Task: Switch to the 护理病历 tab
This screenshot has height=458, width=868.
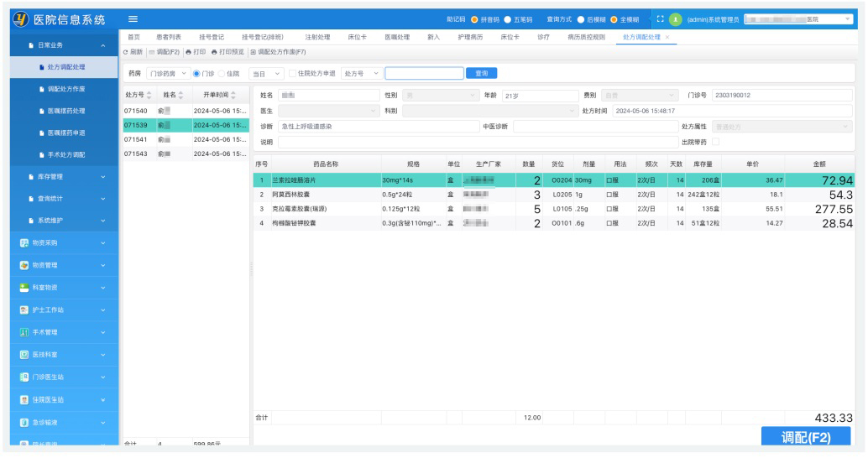Action: click(470, 37)
